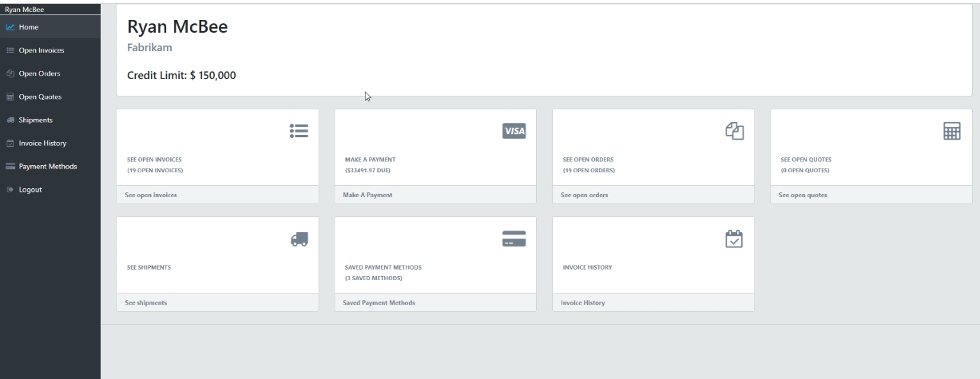980x379 pixels.
Task: Open Payment Methods from the sidebar
Action: [x=50, y=167]
